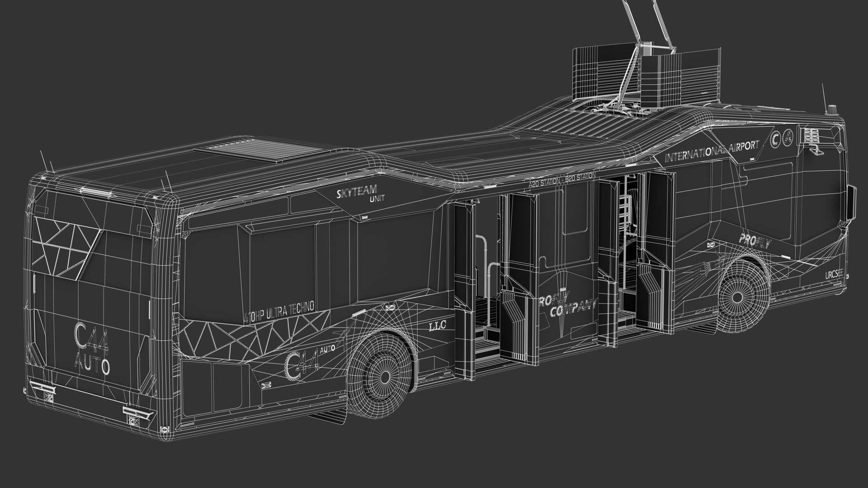Click the A20 STATION - B20 STATION label
The image size is (868, 488).
pos(562,179)
